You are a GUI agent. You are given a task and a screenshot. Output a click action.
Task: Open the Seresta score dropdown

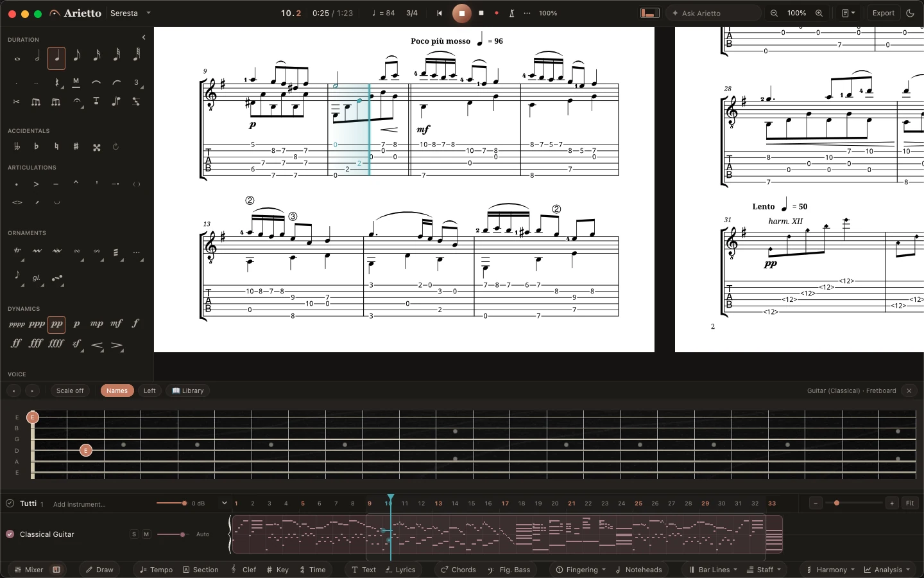pyautogui.click(x=130, y=13)
